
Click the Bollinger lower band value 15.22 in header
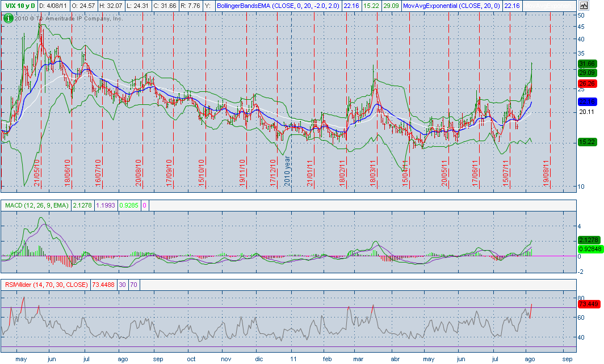(x=371, y=6)
